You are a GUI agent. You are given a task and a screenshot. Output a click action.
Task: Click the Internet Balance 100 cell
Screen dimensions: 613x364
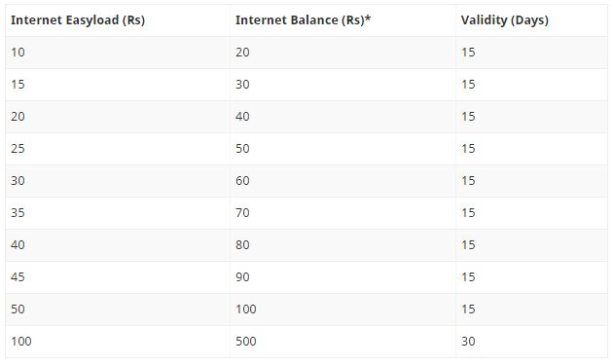[x=343, y=309]
